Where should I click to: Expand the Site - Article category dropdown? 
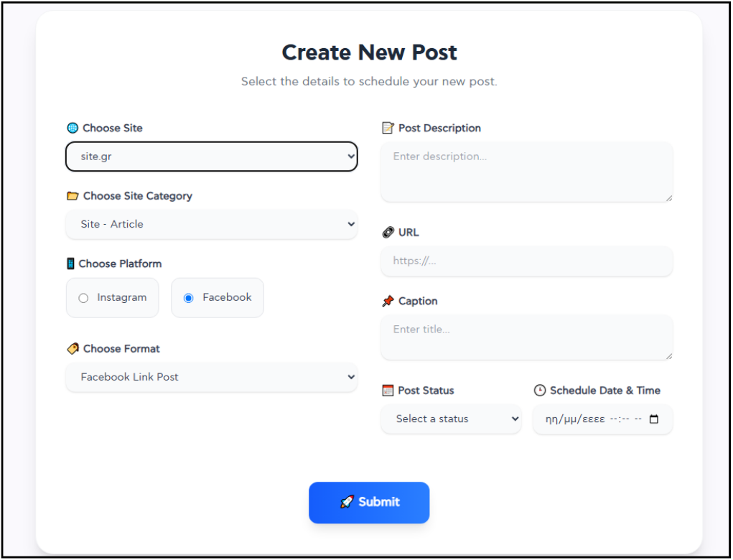(211, 224)
